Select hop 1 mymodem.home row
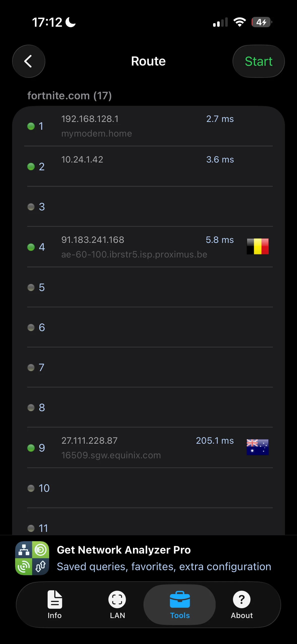Viewport: 297px width, 644px height. pyautogui.click(x=148, y=126)
